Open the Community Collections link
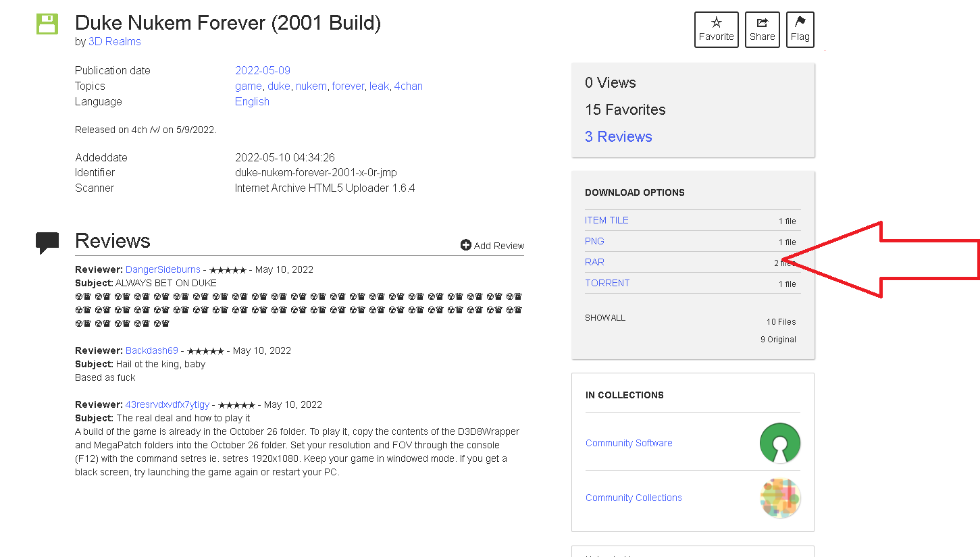Image resolution: width=980 pixels, height=557 pixels. tap(634, 498)
